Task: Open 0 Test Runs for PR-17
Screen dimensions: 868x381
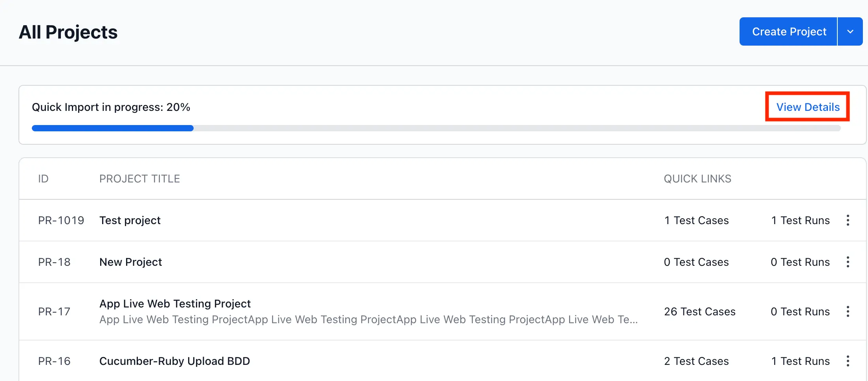Action: pyautogui.click(x=800, y=311)
